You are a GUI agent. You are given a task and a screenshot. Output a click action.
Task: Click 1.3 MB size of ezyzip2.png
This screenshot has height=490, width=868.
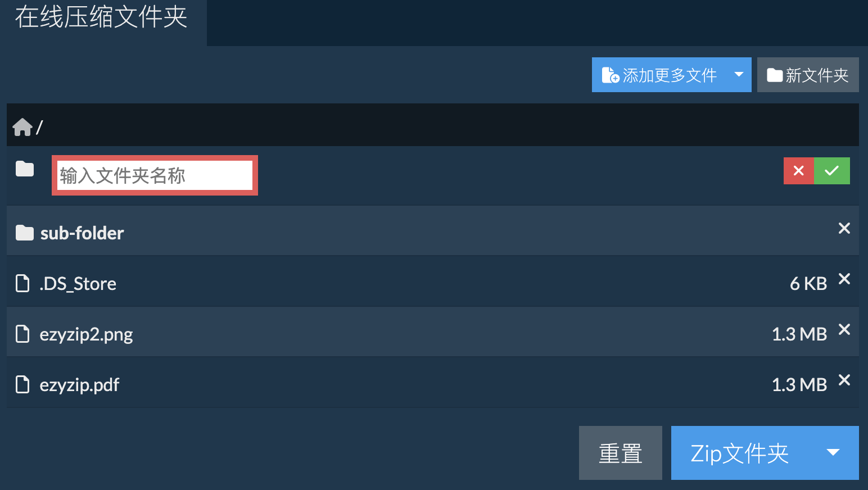click(x=799, y=334)
